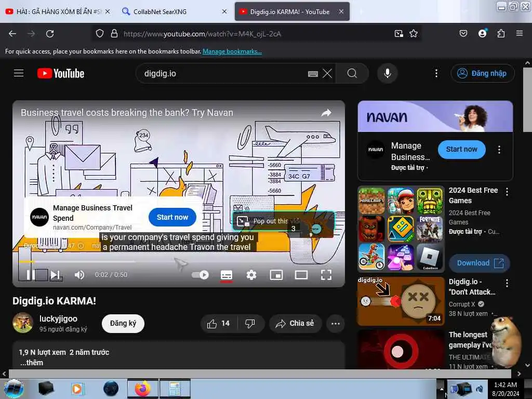Open the tracking protection shield icon
The width and height of the screenshot is (532, 399).
pos(99,34)
